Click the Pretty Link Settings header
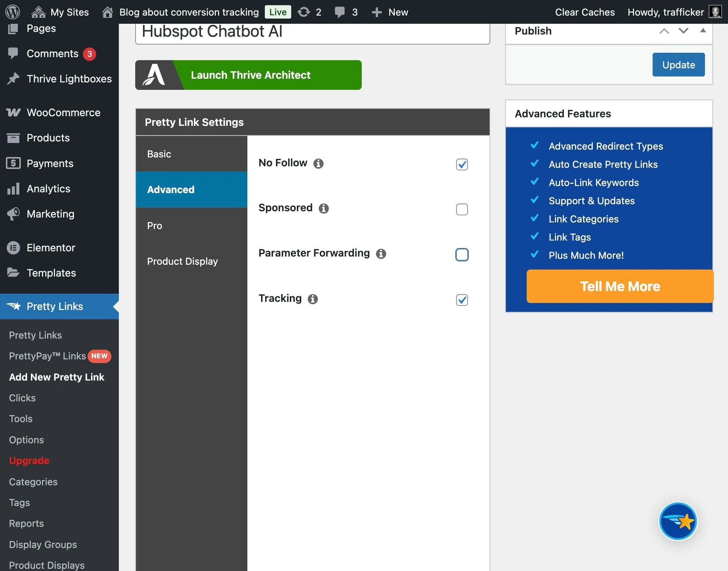The width and height of the screenshot is (728, 571). pyautogui.click(x=313, y=122)
